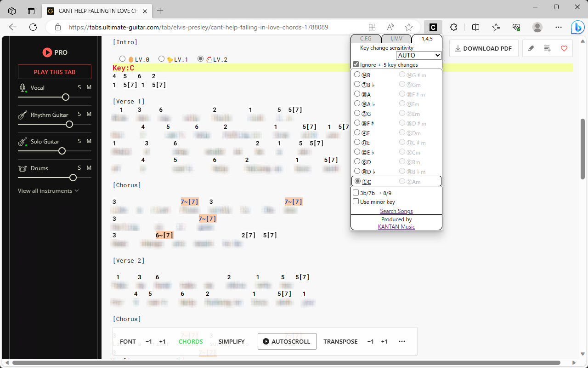Viewport: 588px width, 368px height.
Task: Click the CHORDS toolbar option
Action: pyautogui.click(x=191, y=341)
